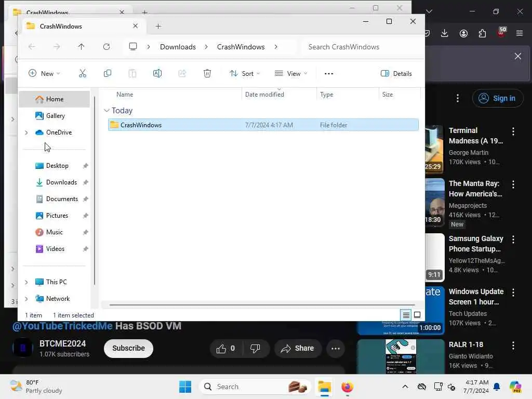Click the This PC monitor icon in address bar
The height and width of the screenshot is (399, 532).
pyautogui.click(x=133, y=46)
